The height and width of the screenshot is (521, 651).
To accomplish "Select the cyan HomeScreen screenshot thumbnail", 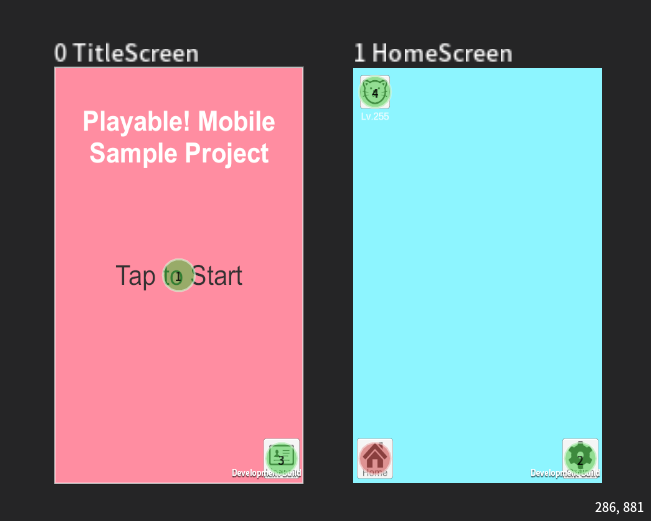I will point(477,275).
